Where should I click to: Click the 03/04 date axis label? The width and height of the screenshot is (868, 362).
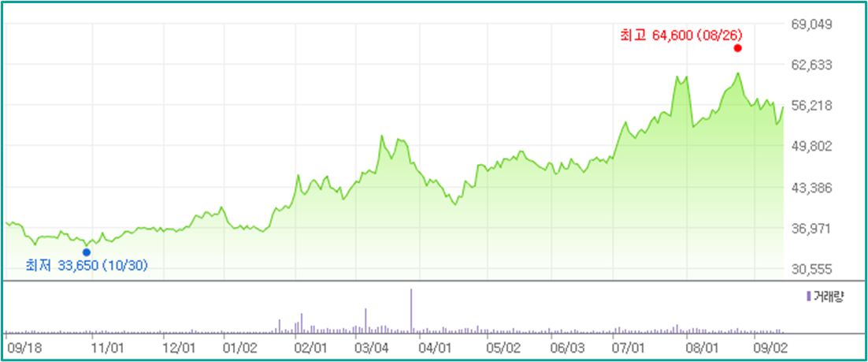pyautogui.click(x=372, y=349)
